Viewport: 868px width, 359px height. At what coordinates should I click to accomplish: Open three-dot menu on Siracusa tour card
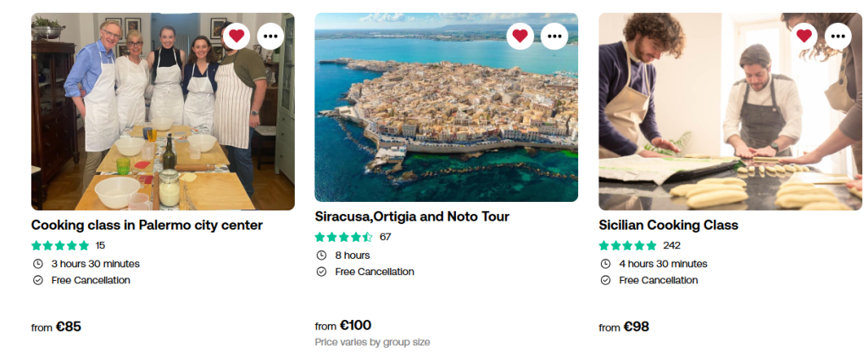(x=554, y=36)
